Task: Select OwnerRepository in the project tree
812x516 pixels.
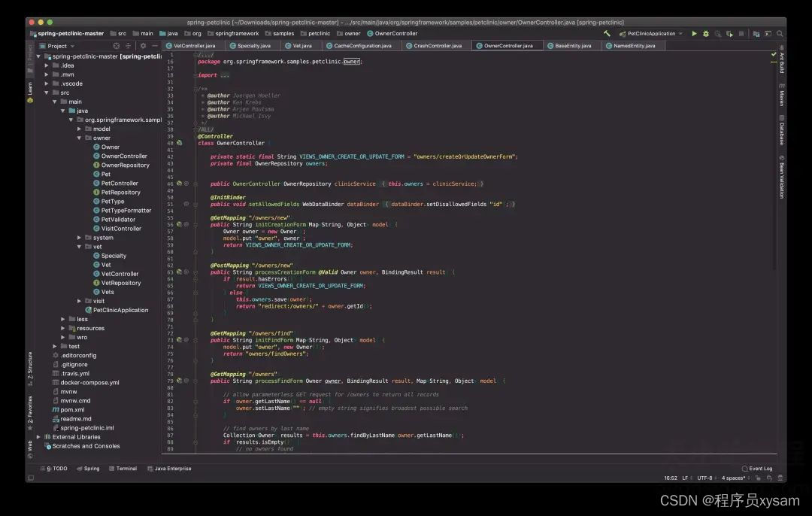Action: [121, 165]
